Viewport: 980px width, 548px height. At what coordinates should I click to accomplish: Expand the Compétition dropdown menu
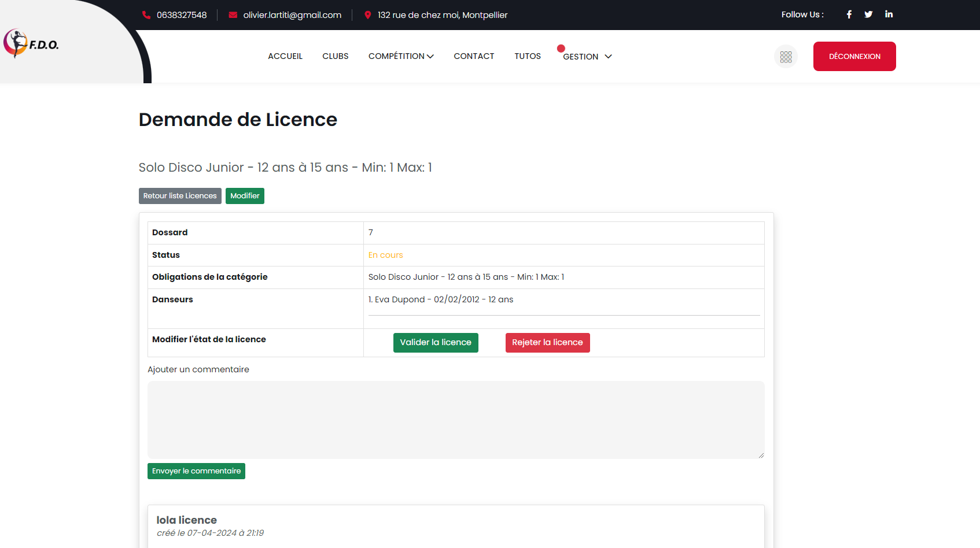401,56
